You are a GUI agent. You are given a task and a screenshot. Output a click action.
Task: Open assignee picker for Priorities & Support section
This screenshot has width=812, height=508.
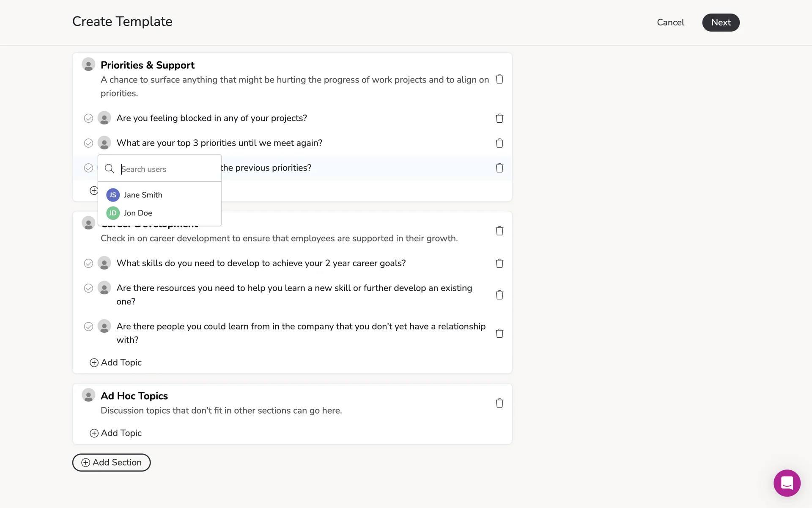(x=88, y=65)
